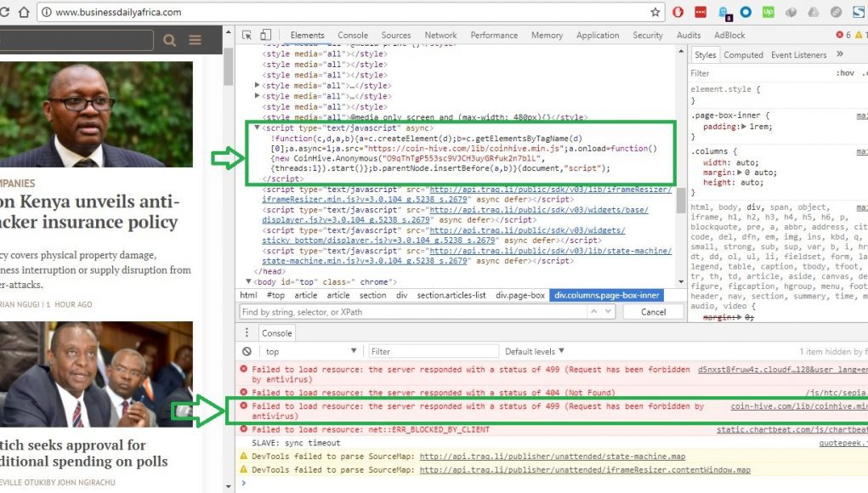Switch to the Computed styles tab
868x493 pixels.
743,54
